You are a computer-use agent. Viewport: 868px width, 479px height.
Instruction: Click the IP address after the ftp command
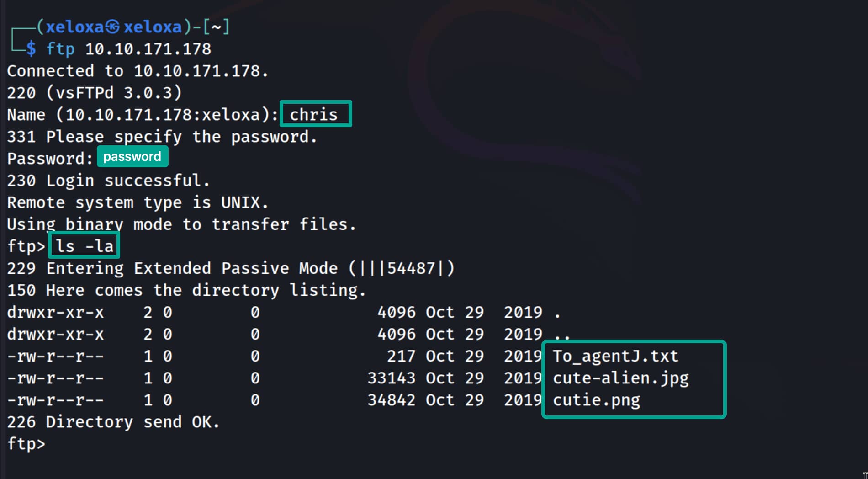148,49
